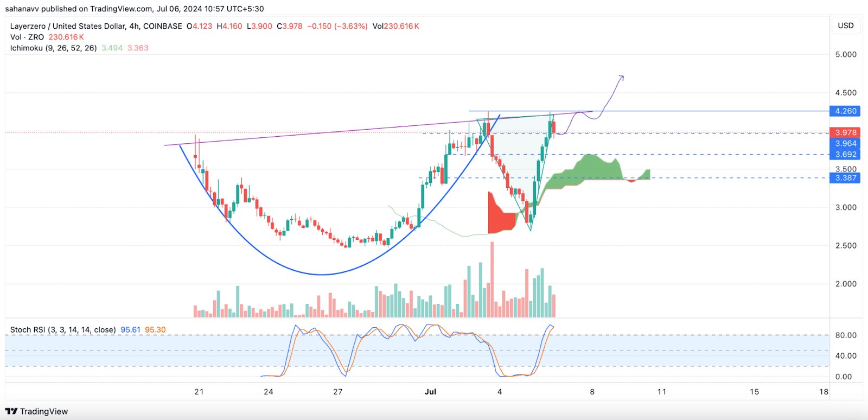Select the 3.692 price label
The height and width of the screenshot is (420, 868).
[x=845, y=154]
